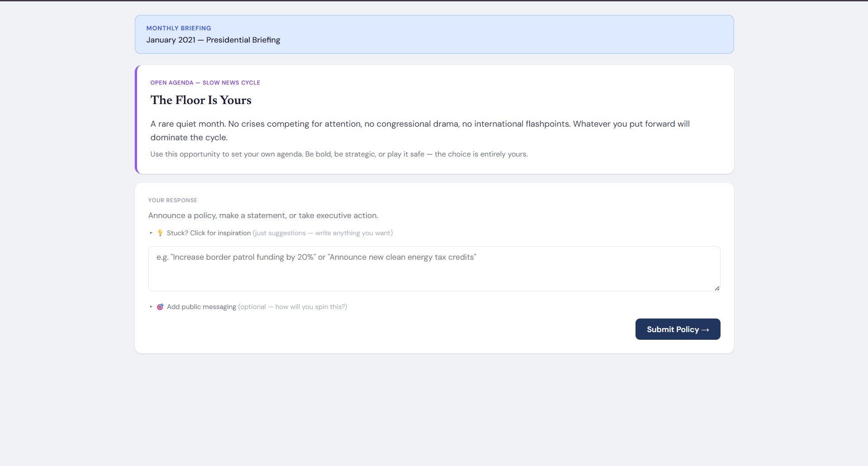
Task: Click "The Floor Is Yours" heading
Action: (201, 100)
